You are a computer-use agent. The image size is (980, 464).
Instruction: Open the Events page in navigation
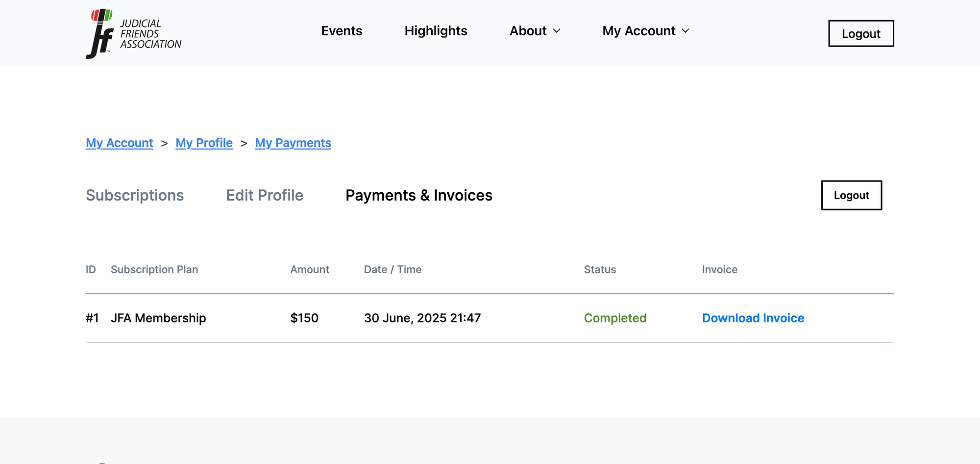click(x=342, y=31)
